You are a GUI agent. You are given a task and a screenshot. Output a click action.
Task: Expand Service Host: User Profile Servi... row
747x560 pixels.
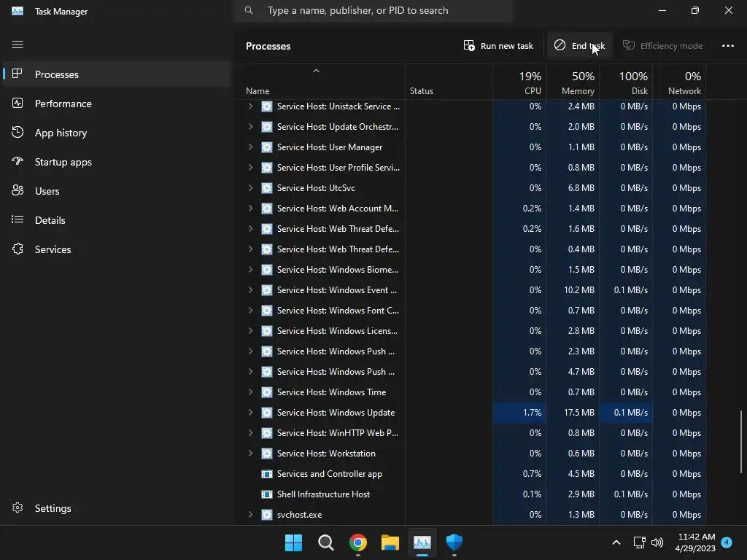pos(250,168)
